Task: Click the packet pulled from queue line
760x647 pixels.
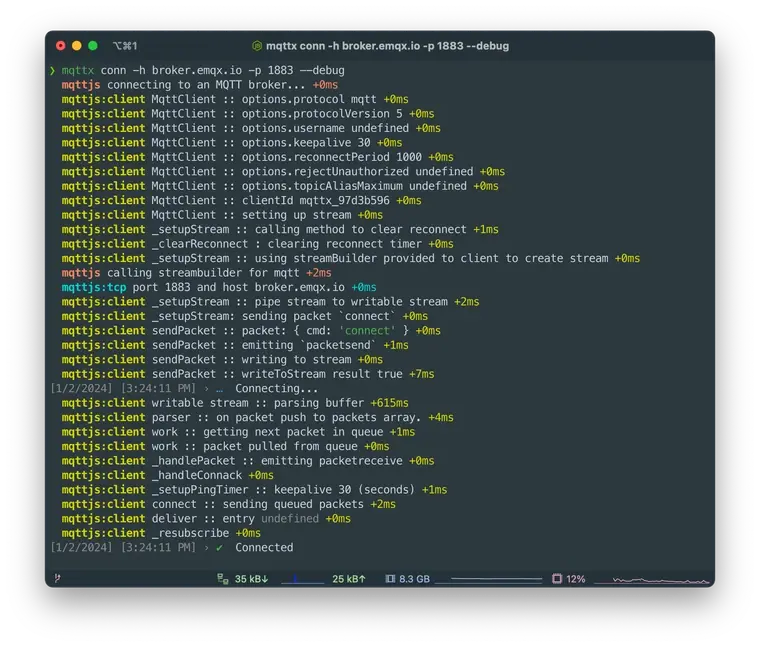Action: 225,446
